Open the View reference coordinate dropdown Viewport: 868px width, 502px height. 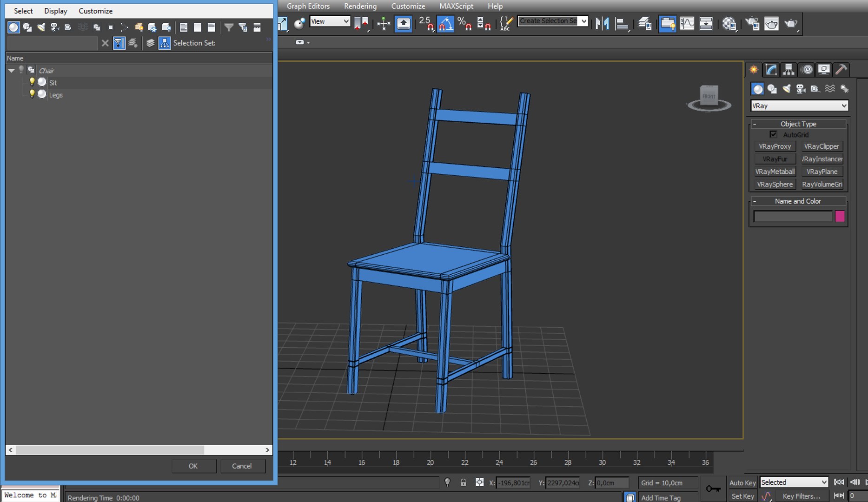(330, 21)
